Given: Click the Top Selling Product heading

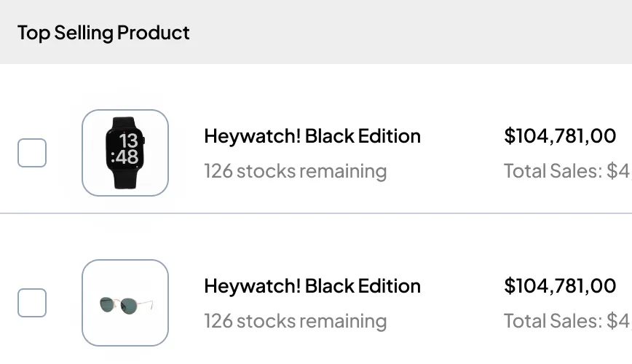Looking at the screenshot, I should click(103, 33).
